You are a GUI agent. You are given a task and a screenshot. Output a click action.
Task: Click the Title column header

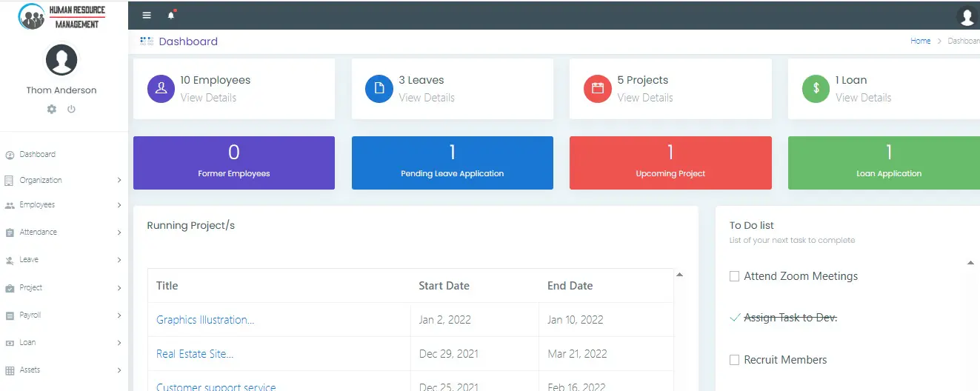pyautogui.click(x=167, y=286)
